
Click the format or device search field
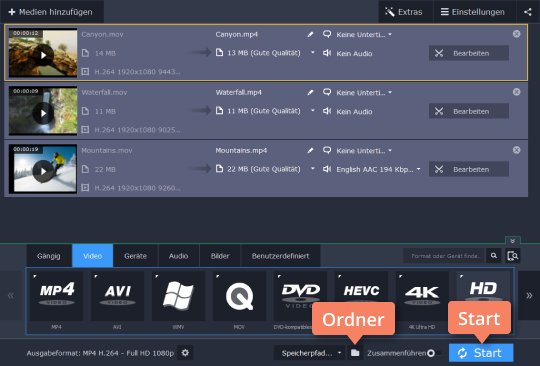tap(444, 256)
